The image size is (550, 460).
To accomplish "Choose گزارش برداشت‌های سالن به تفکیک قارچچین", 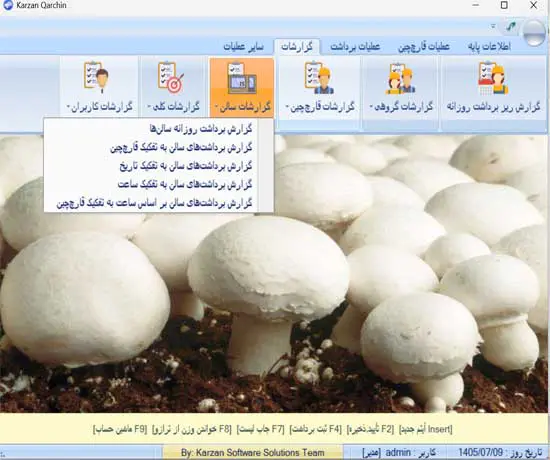I will pos(181,148).
